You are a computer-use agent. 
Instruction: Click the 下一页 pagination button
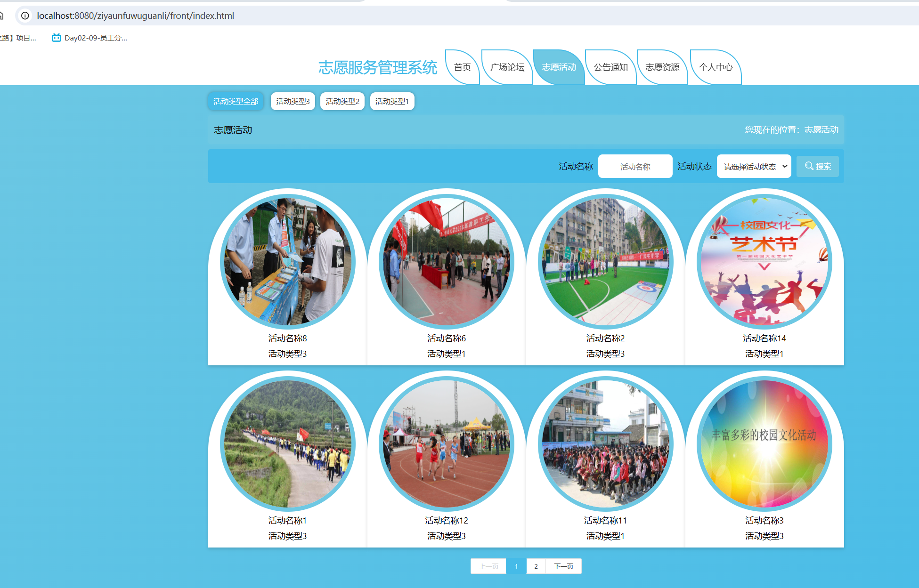[563, 566]
